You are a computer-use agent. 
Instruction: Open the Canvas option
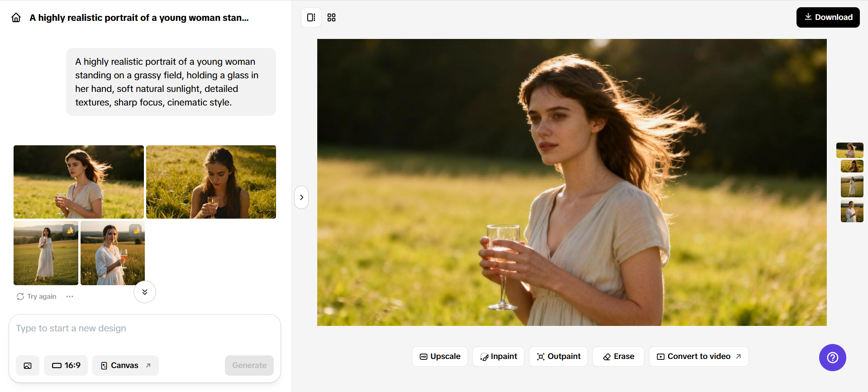point(125,366)
